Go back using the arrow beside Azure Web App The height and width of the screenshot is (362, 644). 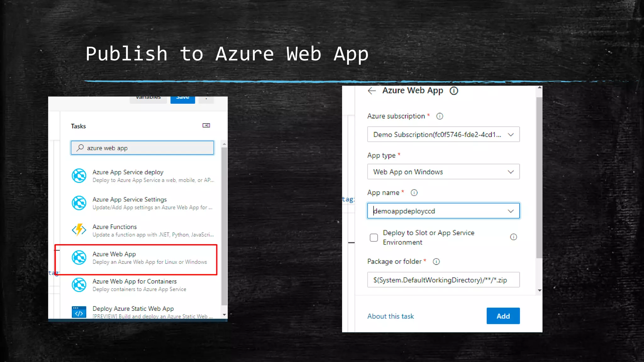point(372,91)
